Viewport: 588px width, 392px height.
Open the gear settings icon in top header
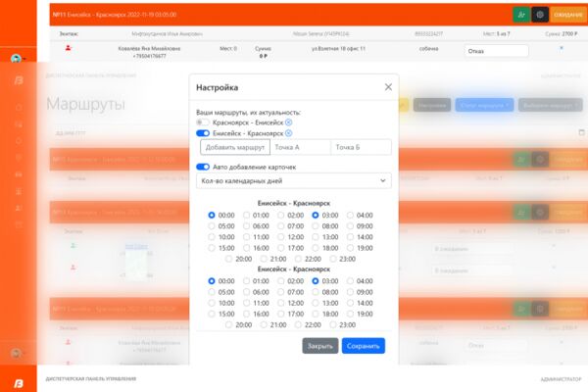tap(540, 15)
